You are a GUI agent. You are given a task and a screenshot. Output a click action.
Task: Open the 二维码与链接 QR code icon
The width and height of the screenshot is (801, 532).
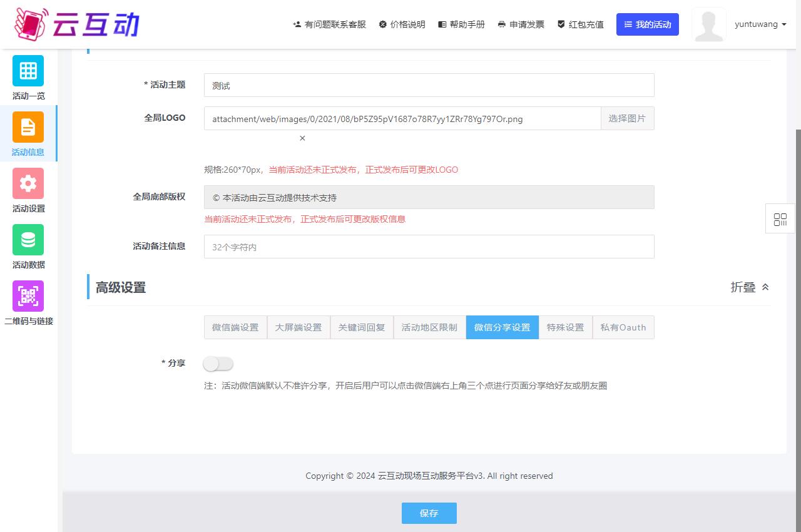(x=28, y=296)
